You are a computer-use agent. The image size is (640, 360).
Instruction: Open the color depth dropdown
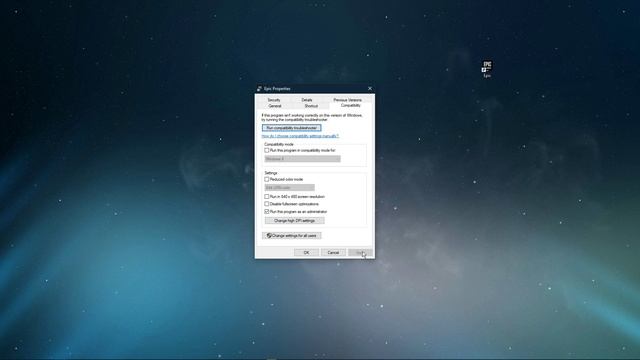(x=290, y=188)
